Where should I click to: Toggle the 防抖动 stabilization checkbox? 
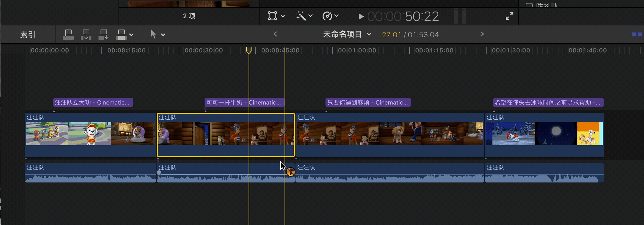pyautogui.click(x=529, y=6)
